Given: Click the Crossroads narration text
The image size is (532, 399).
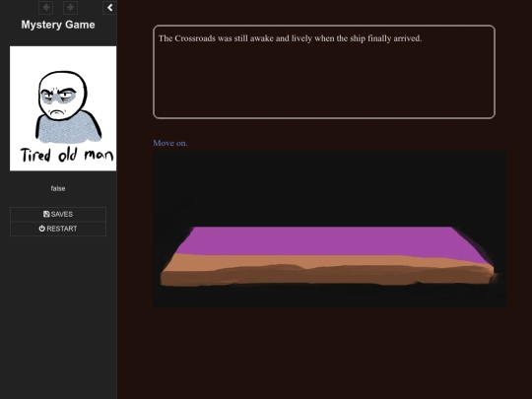Looking at the screenshot, I should click(290, 38).
